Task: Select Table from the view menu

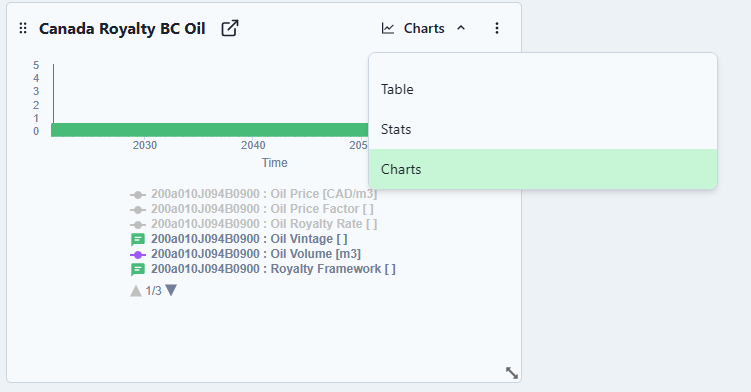Action: [x=543, y=89]
